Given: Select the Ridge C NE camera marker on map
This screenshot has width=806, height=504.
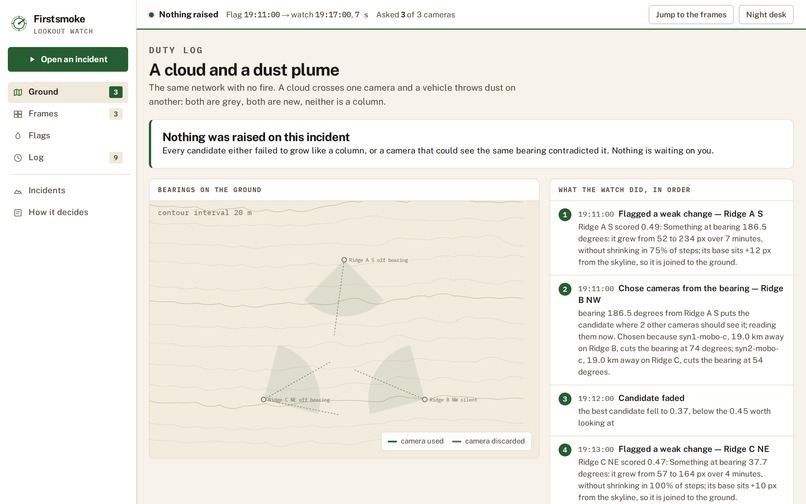Looking at the screenshot, I should [x=264, y=400].
